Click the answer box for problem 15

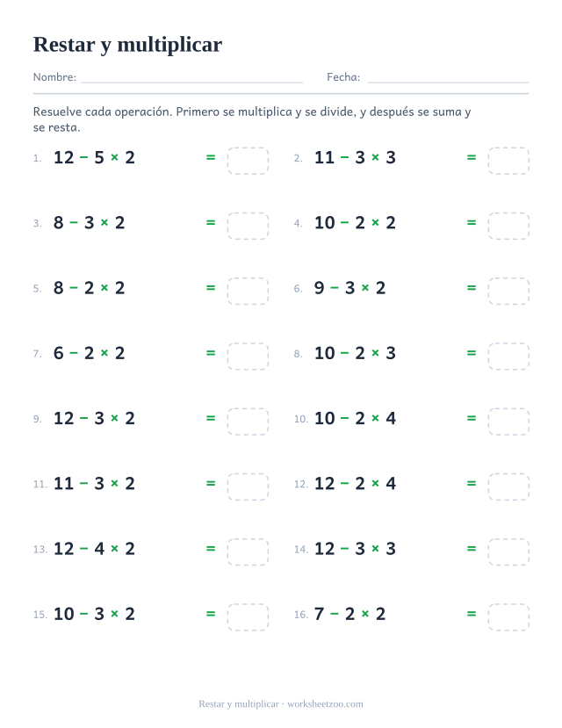click(248, 617)
